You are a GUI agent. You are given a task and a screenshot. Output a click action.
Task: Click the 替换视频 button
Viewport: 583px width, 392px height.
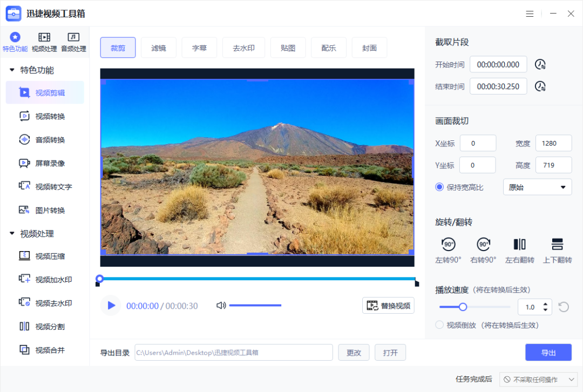click(x=389, y=306)
